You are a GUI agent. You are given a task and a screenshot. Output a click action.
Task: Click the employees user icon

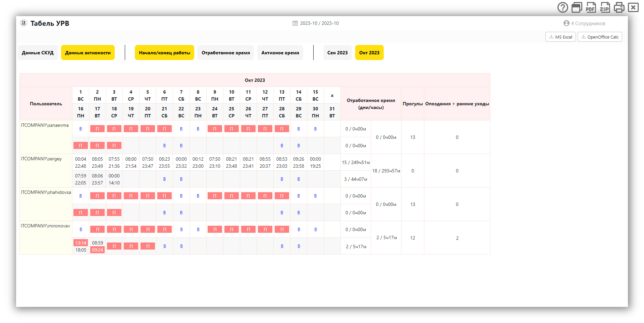pos(567,23)
